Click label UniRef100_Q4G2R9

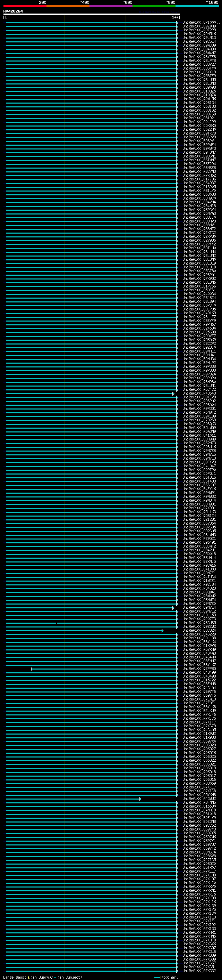[x=199, y=634]
